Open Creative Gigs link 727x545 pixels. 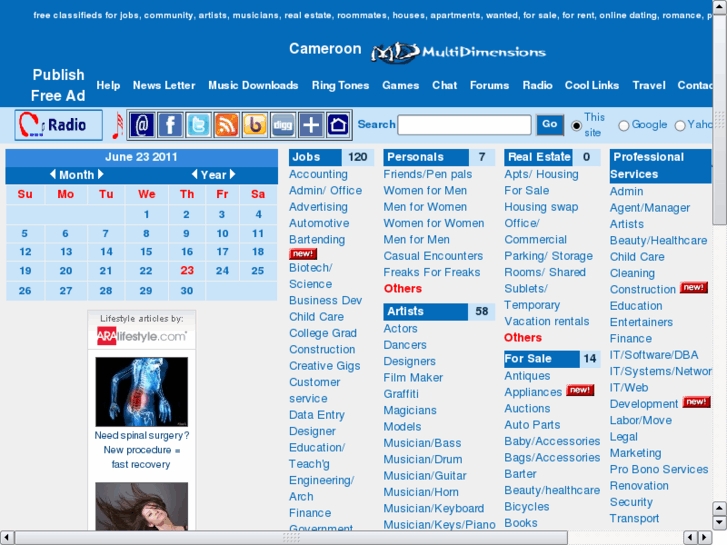coord(325,366)
